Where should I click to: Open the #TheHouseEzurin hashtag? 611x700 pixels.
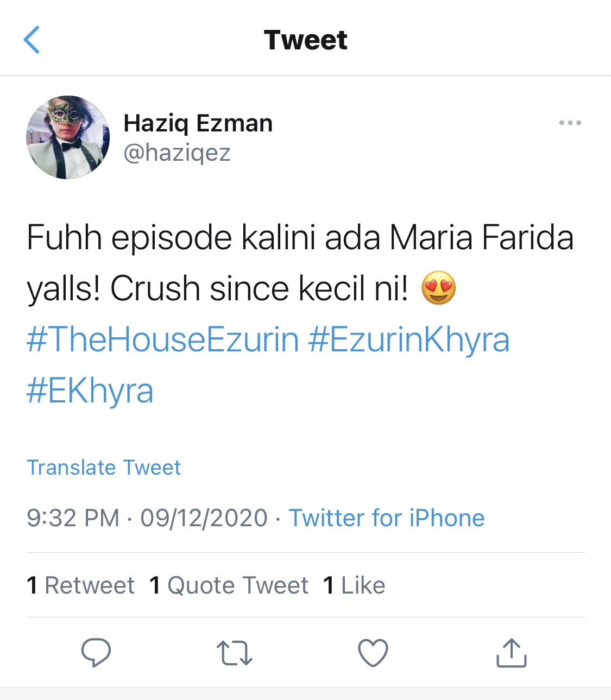163,340
